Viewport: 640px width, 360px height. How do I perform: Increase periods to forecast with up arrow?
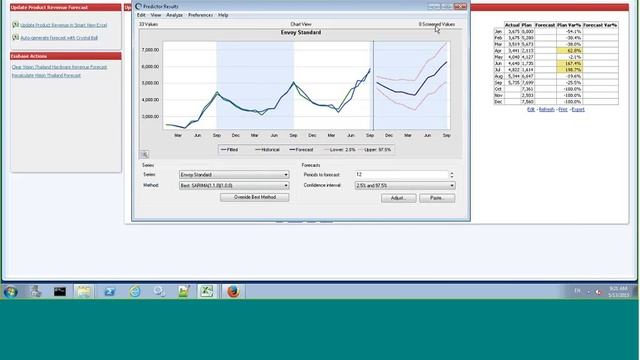pos(451,173)
